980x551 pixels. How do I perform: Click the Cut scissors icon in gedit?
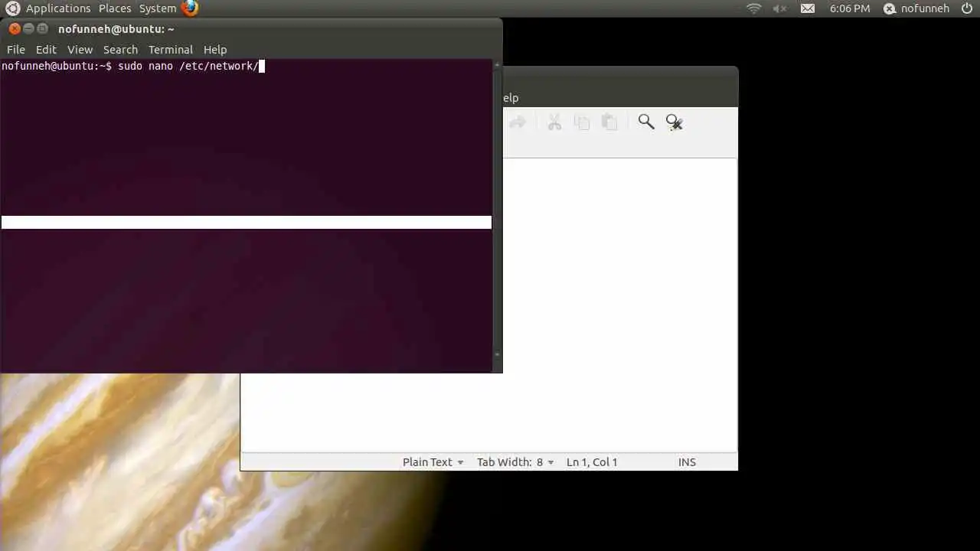(554, 122)
